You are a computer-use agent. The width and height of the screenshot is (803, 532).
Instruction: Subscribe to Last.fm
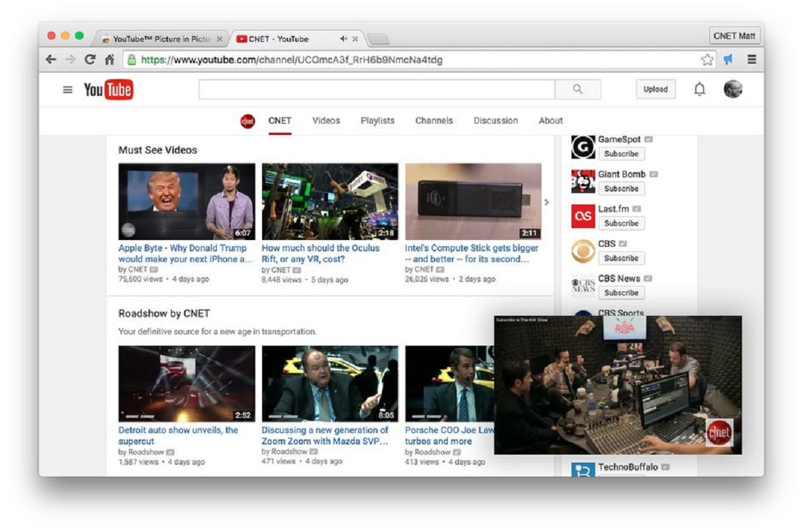[x=621, y=223]
